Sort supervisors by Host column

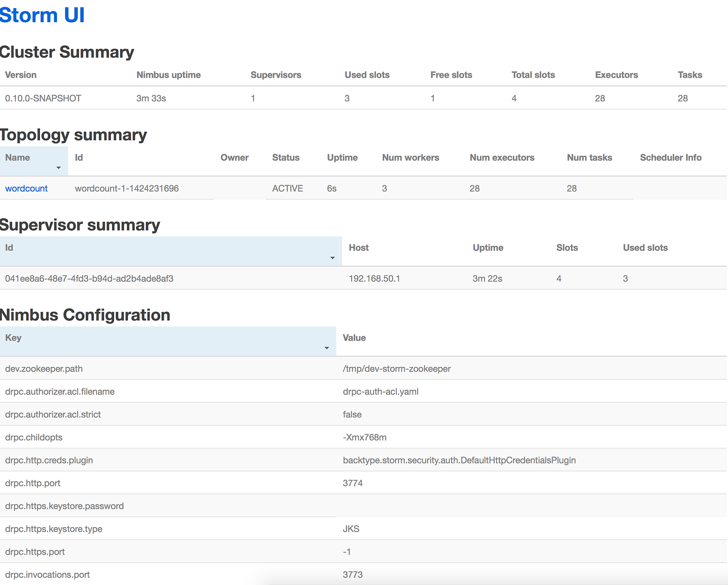click(x=359, y=248)
